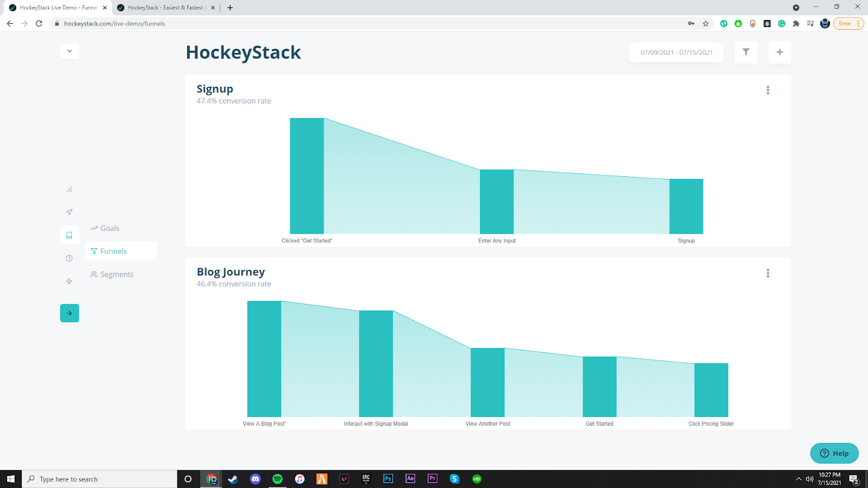Open the Windows Start menu
868x488 pixels.
(x=11, y=479)
